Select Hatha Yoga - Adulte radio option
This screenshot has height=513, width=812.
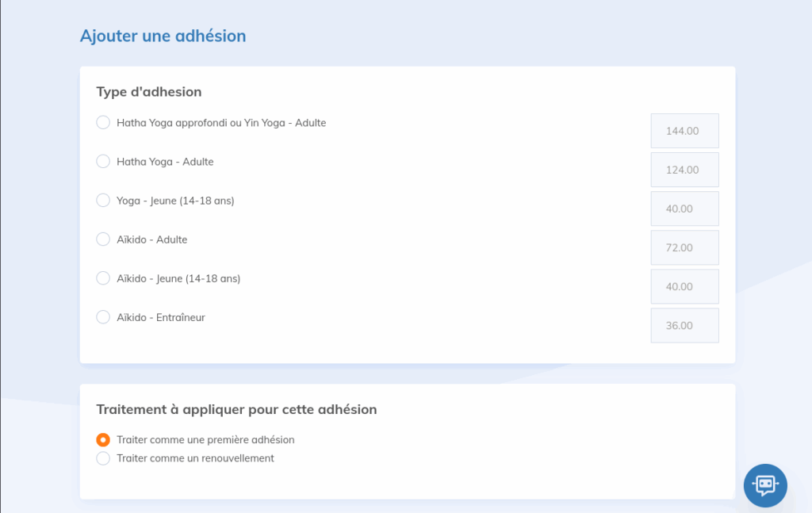(103, 162)
